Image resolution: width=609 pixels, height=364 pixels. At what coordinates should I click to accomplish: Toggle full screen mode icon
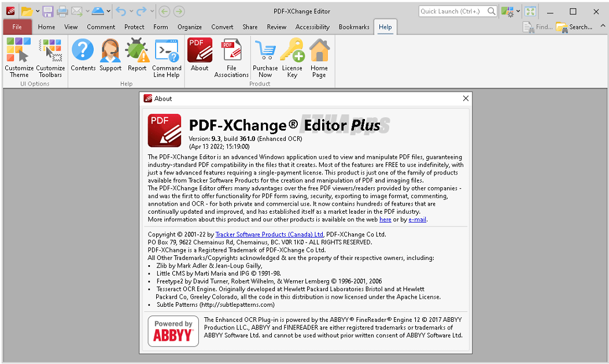[530, 12]
